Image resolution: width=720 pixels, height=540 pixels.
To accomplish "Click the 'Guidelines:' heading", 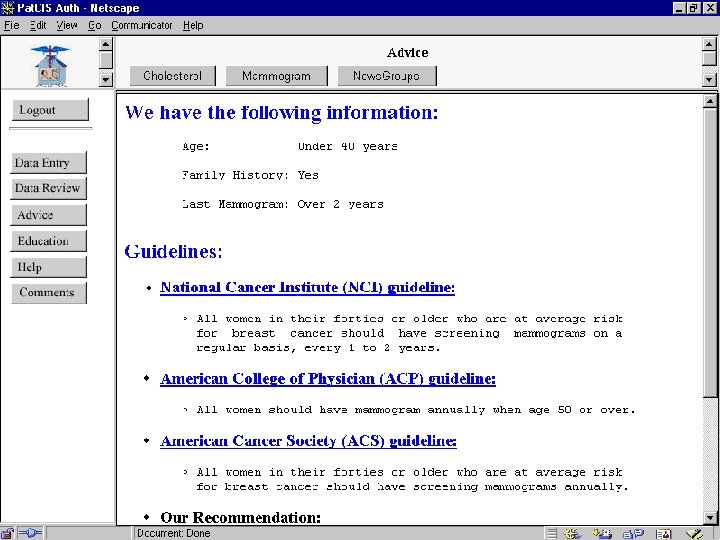I will pyautogui.click(x=174, y=252).
